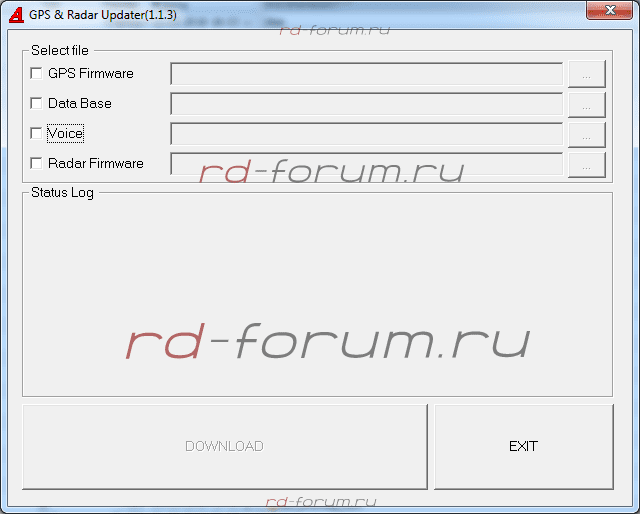
Task: Toggle the Voice checkbox
Action: [x=37, y=133]
